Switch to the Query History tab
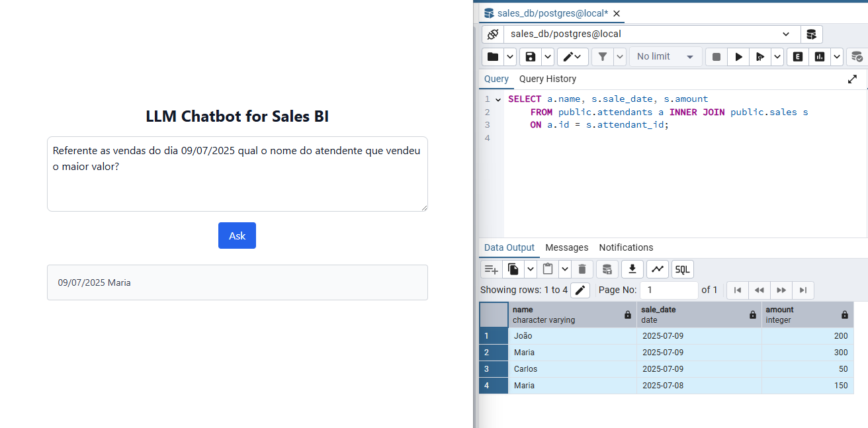The image size is (868, 428). coord(548,79)
